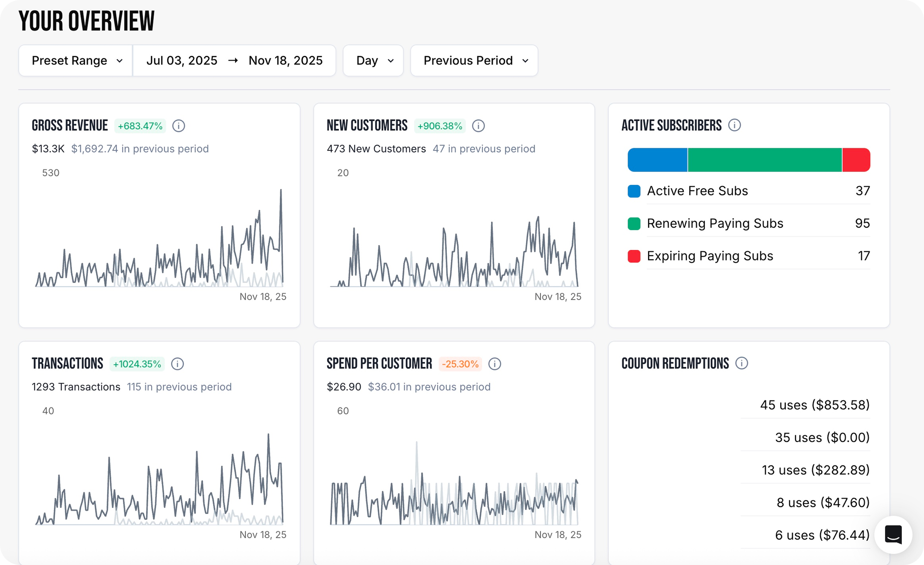This screenshot has width=924, height=565.
Task: Click '115 in previous period' text
Action: (x=179, y=387)
